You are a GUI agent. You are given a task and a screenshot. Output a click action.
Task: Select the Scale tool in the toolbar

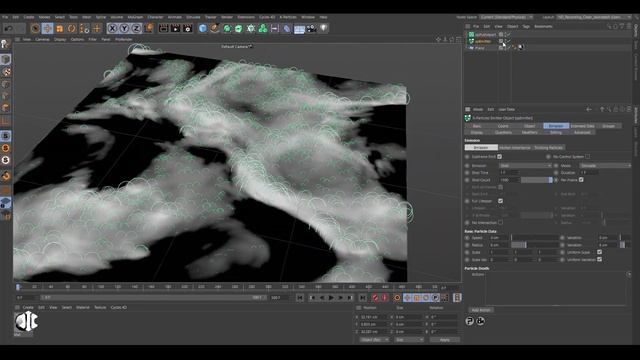[x=60, y=28]
